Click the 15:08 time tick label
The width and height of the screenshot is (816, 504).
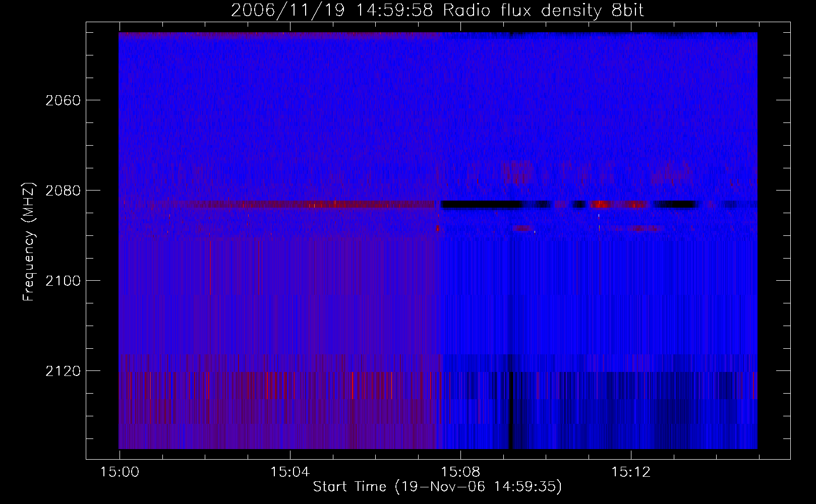460,472
